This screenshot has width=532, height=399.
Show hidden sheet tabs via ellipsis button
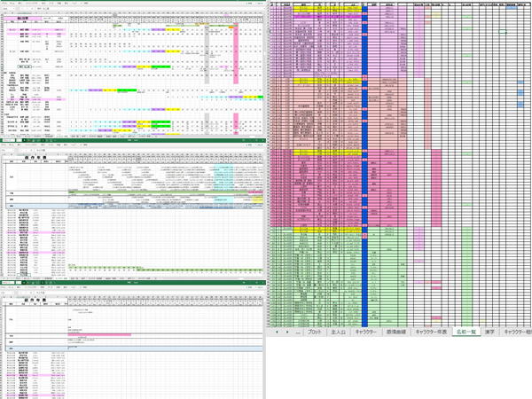297,331
